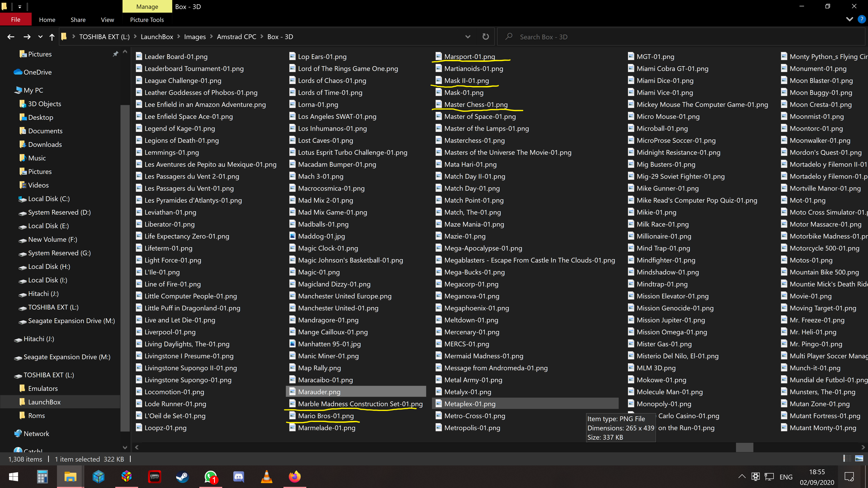Open Firefox from the taskbar
Screen dimensions: 868x488
pyautogui.click(x=295, y=476)
